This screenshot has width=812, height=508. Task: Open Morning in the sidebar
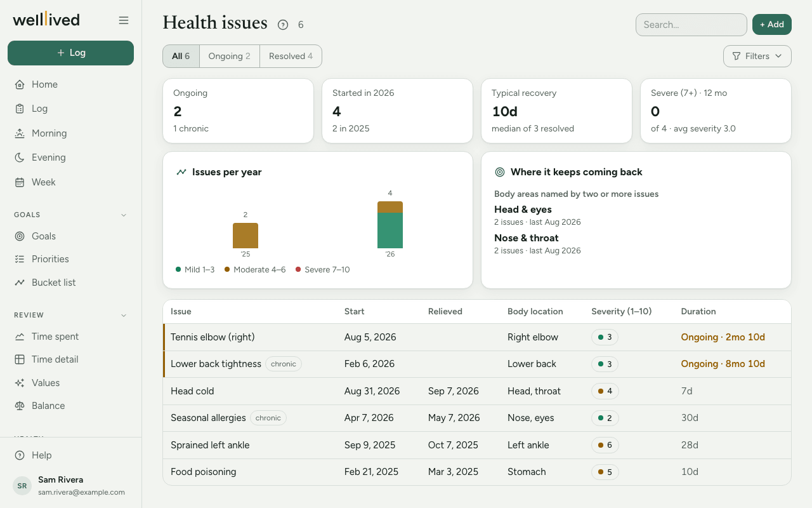point(70,133)
